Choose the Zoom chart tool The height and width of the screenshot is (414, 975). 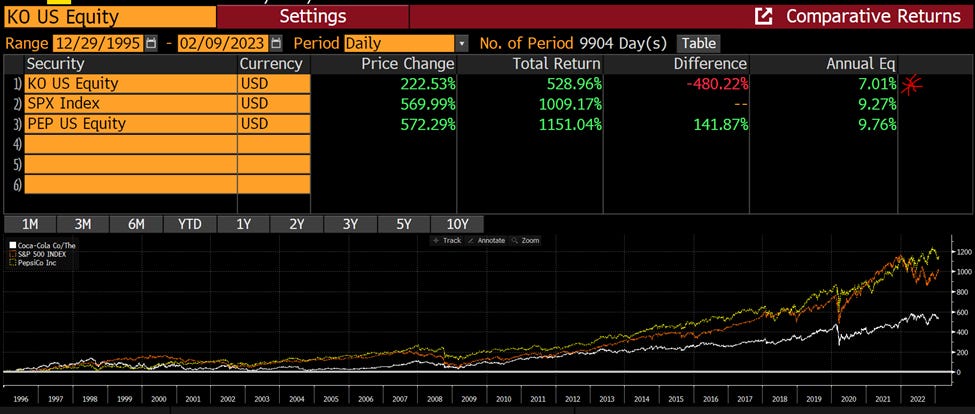[x=525, y=240]
